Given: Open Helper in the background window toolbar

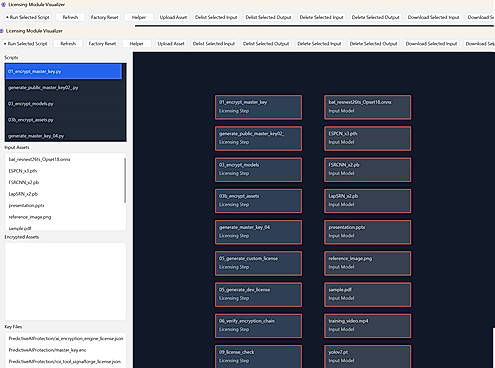Looking at the screenshot, I should pos(139,17).
